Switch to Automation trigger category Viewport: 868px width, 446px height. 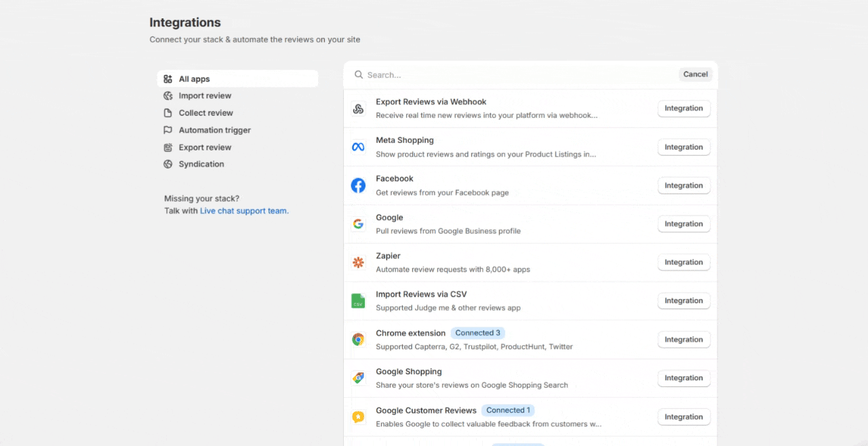[x=214, y=130]
